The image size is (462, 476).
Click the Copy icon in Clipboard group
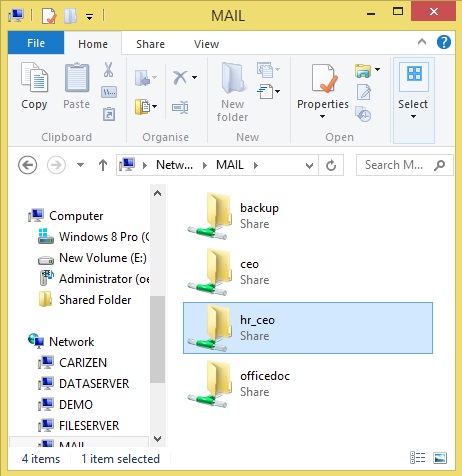[34, 78]
